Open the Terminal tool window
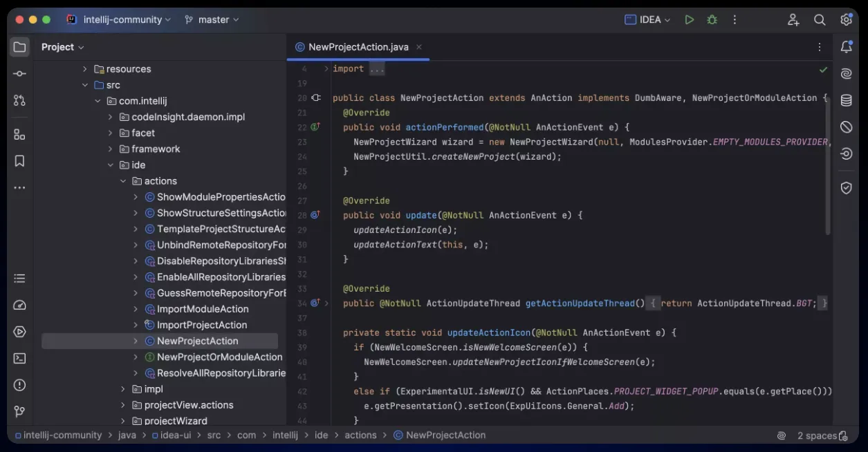 pyautogui.click(x=19, y=358)
